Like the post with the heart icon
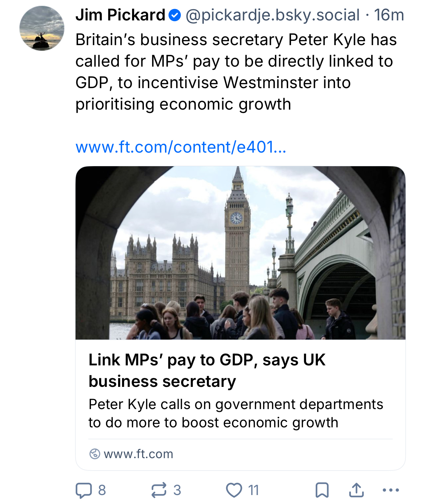 234,490
